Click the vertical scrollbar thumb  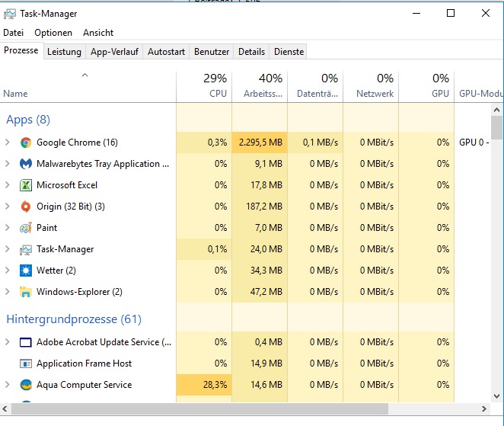497,127
